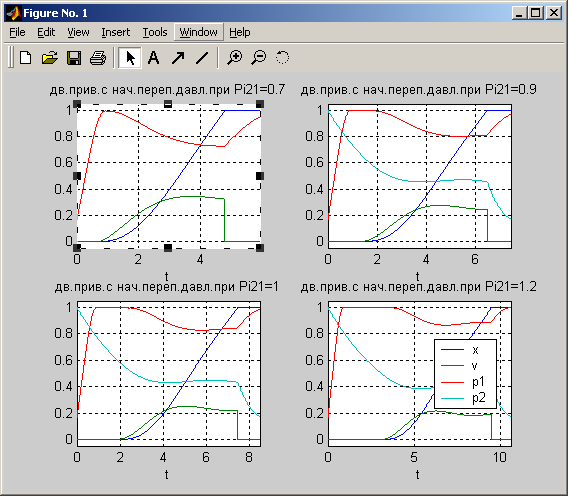Open the Insert menu

click(116, 32)
